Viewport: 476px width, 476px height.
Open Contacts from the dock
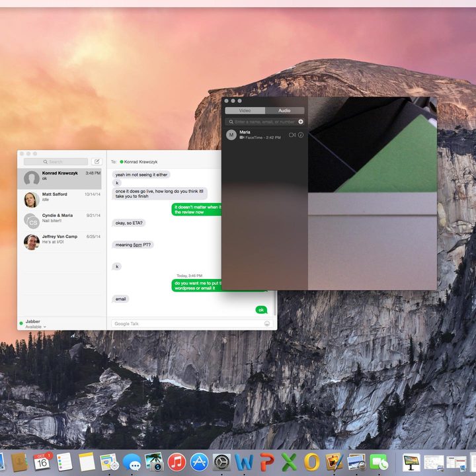tap(19, 462)
